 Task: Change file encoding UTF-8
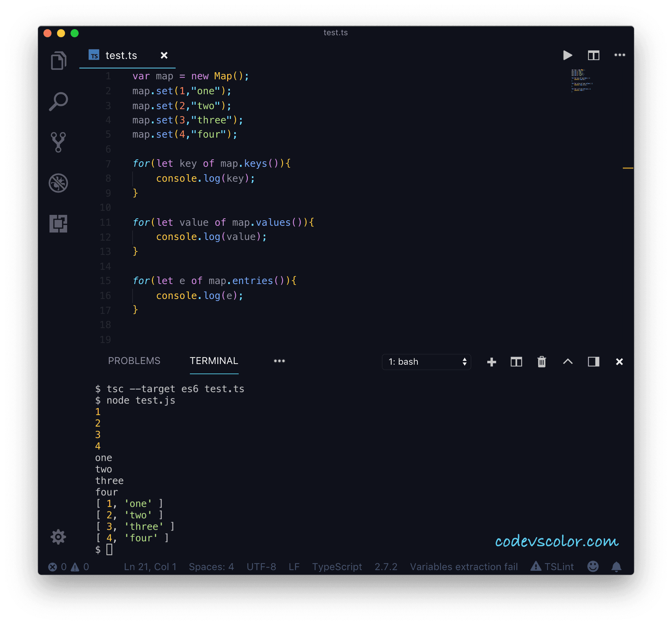coord(261,567)
